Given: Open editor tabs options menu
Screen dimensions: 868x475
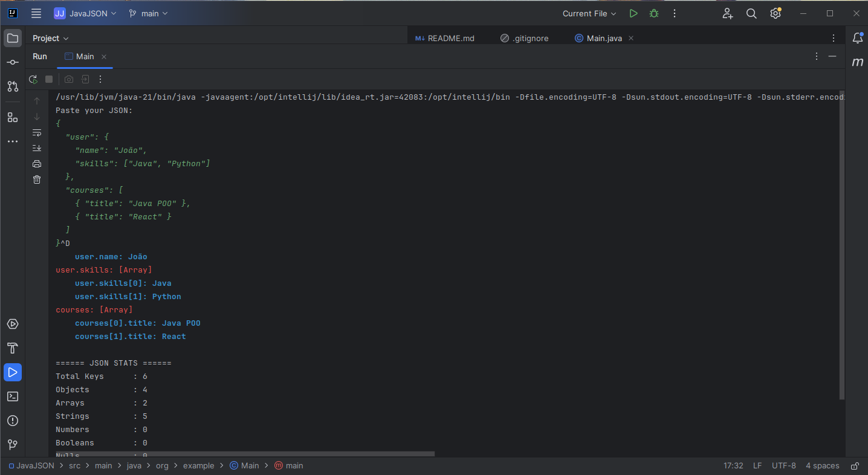Looking at the screenshot, I should click(x=834, y=38).
